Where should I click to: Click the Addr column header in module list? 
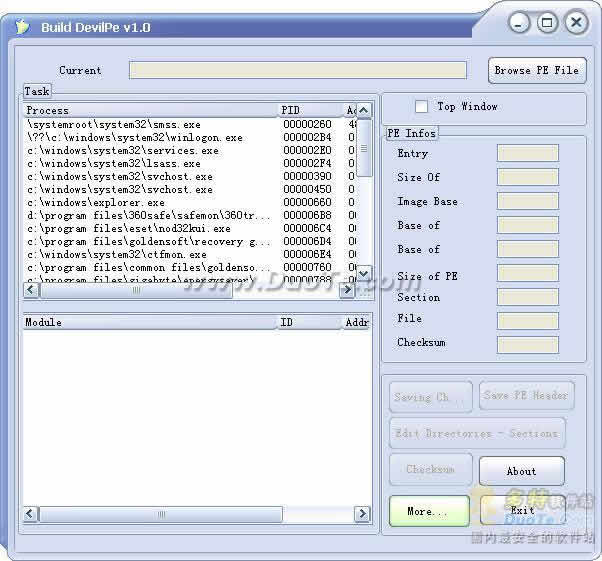357,322
